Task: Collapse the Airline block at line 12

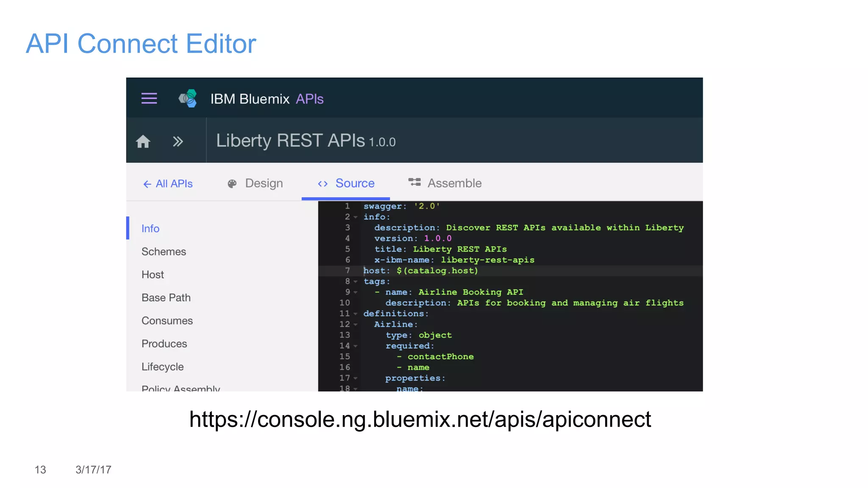Action: pyautogui.click(x=356, y=325)
